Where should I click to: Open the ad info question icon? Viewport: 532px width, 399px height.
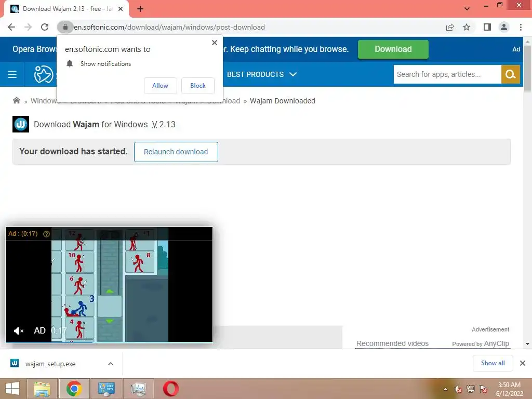pyautogui.click(x=46, y=234)
